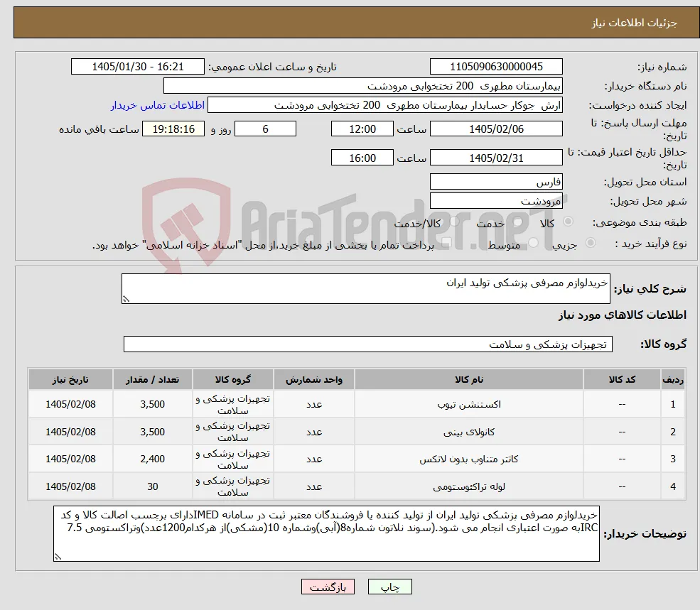
Task: Click quantity 3,500 in کانولای بینی row
Action: pos(152,432)
